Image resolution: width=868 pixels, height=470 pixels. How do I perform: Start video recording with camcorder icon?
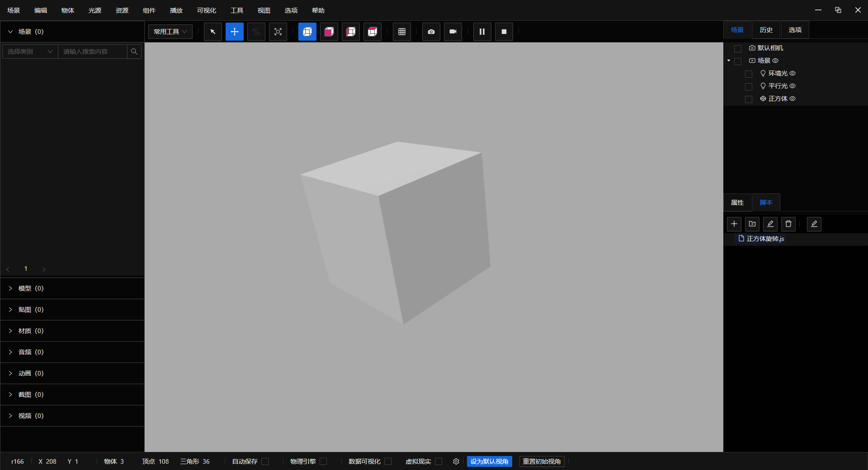453,32
